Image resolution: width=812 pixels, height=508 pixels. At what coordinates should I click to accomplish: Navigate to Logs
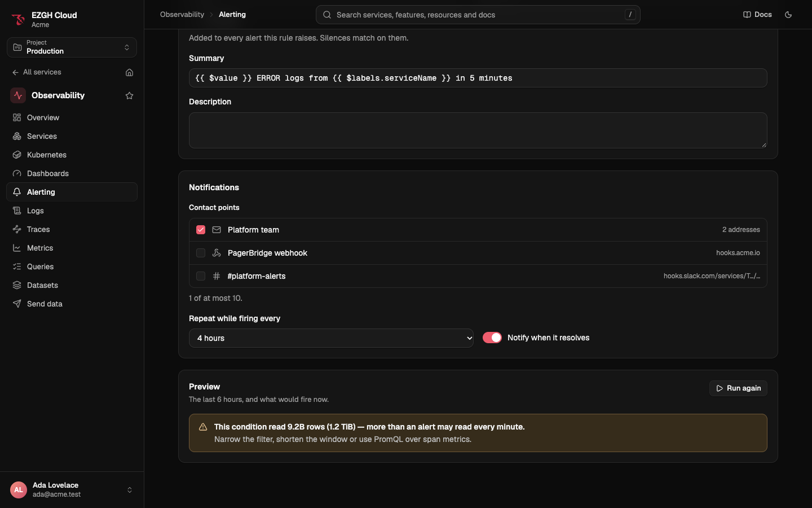click(72, 211)
